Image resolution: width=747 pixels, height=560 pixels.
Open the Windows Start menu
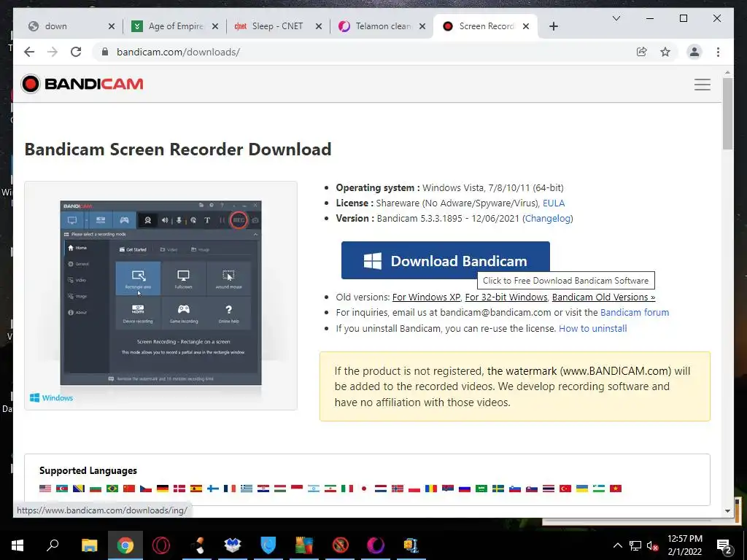[x=18, y=545]
